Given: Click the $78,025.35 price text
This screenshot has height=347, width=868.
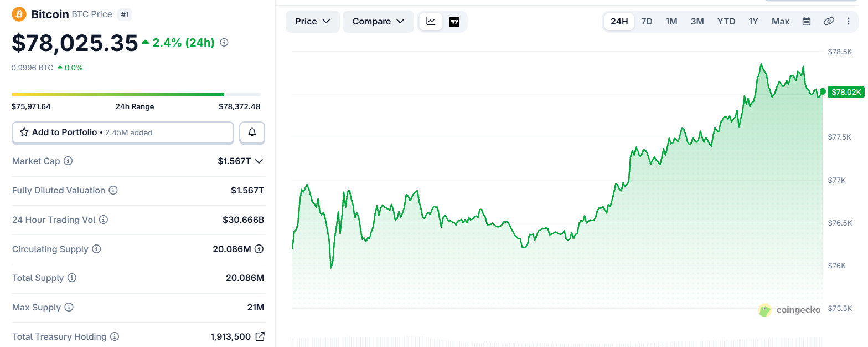Looking at the screenshot, I should [x=75, y=43].
